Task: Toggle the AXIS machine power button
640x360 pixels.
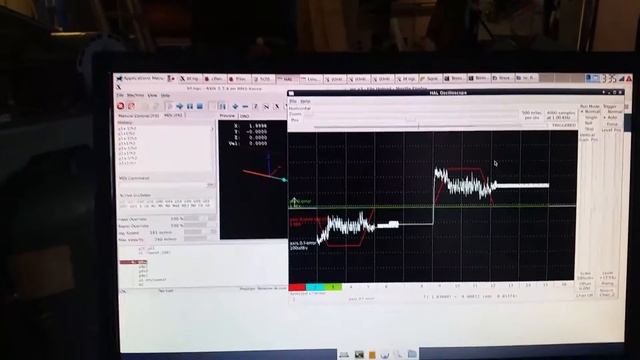Action: coord(131,106)
